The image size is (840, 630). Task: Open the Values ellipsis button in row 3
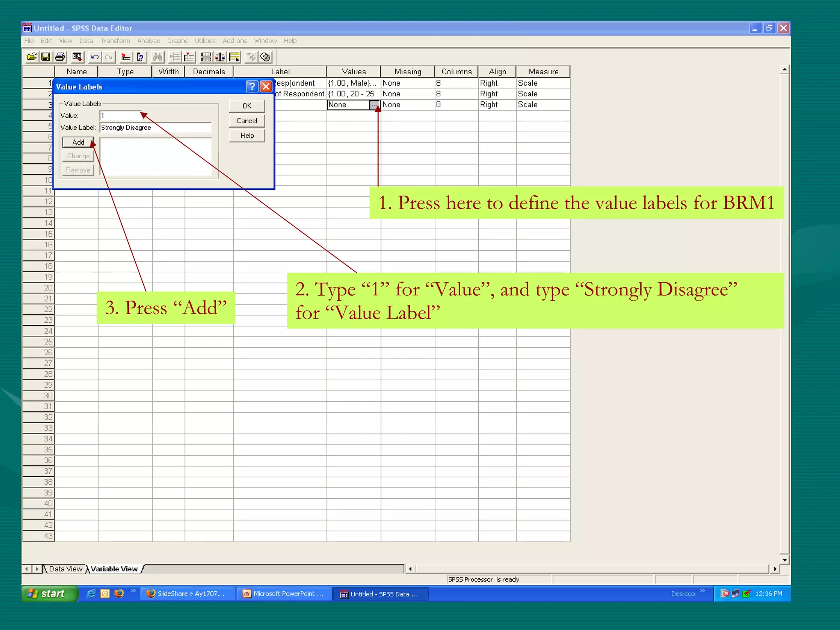(x=374, y=105)
